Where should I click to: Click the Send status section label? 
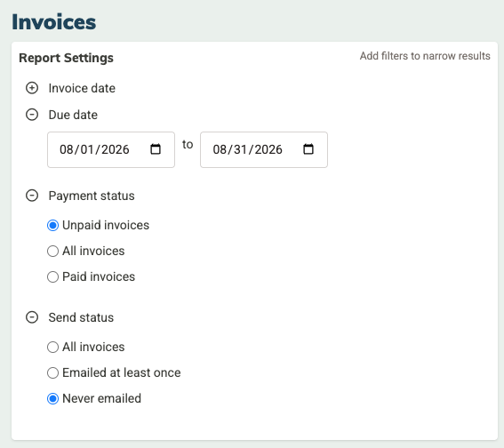(81, 317)
